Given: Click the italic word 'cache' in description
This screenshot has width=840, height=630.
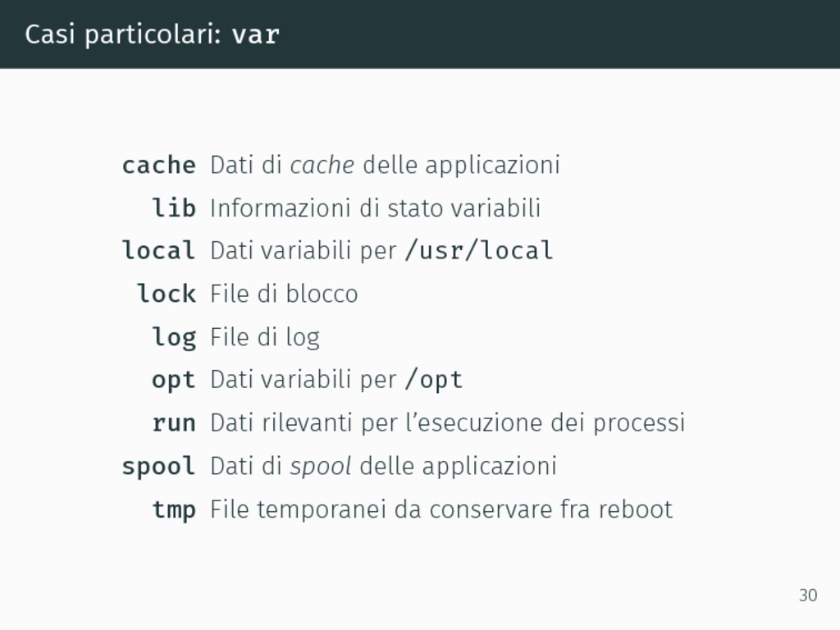Looking at the screenshot, I should [322, 165].
